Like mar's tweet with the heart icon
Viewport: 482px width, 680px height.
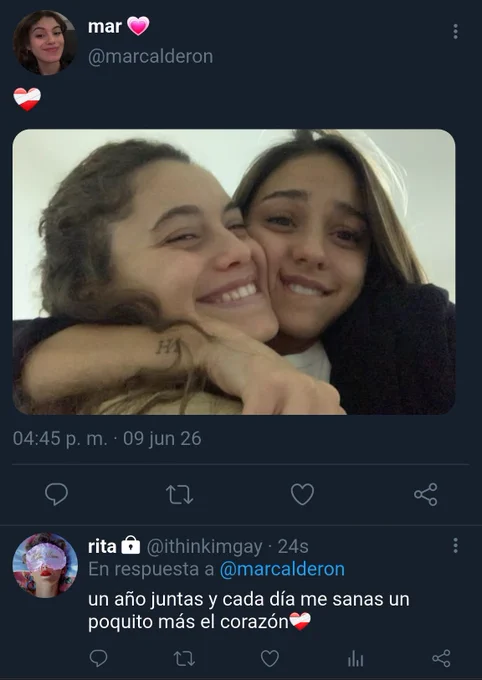[x=302, y=494]
